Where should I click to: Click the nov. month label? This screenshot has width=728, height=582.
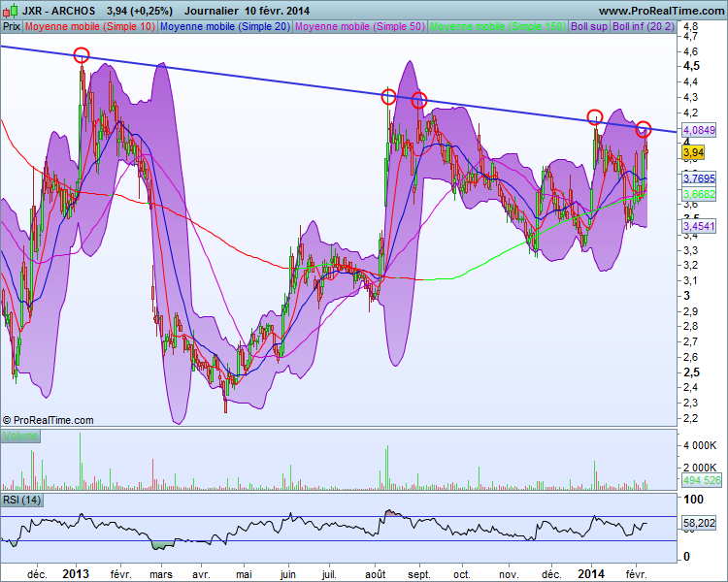click(x=509, y=574)
